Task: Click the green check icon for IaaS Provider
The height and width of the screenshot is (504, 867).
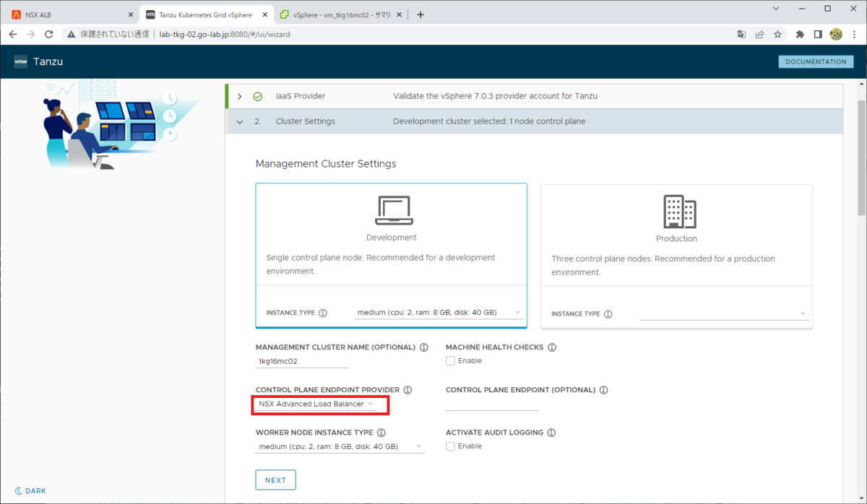Action: tap(258, 96)
